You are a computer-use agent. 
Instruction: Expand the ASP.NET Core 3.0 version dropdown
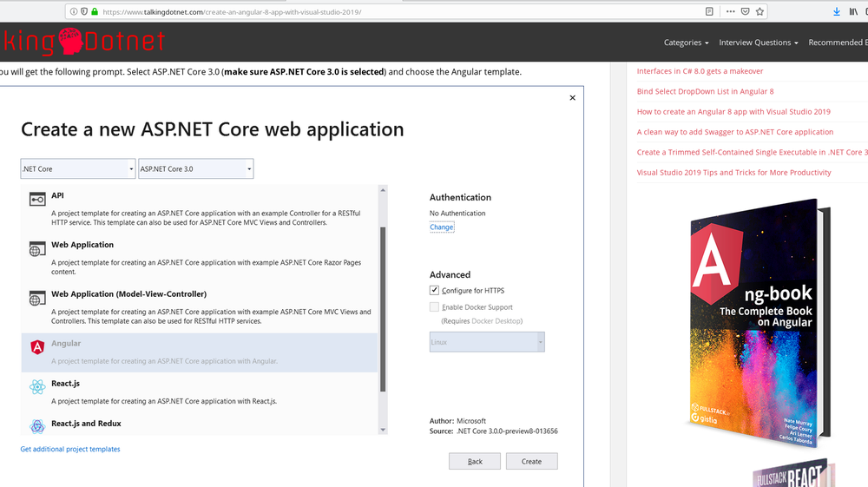click(196, 169)
